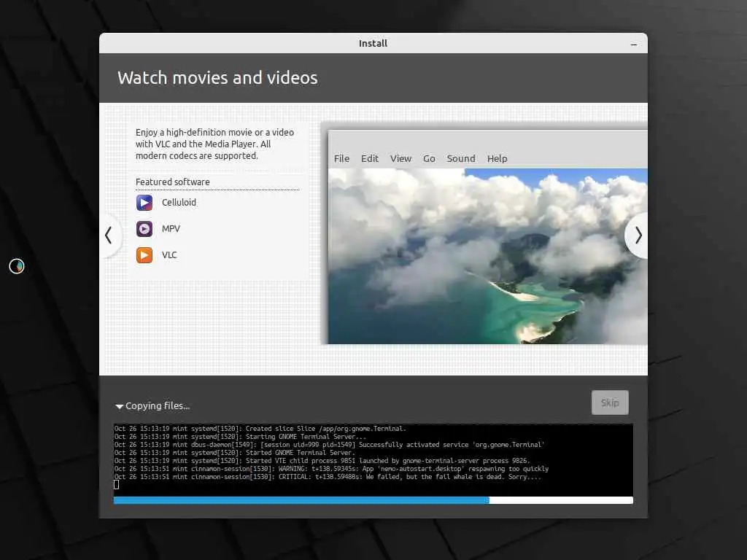Click the orange VLC icon
Viewport: 747px width, 560px height.
(144, 255)
